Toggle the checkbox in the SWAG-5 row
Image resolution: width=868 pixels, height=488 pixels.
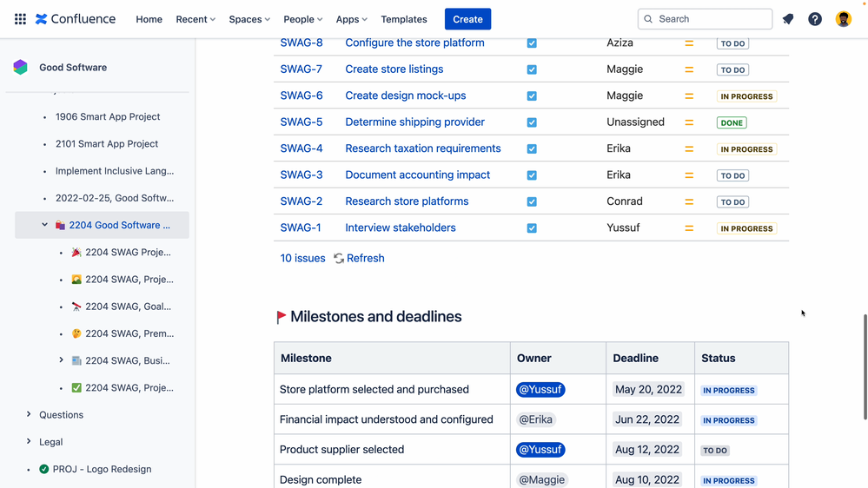point(532,122)
